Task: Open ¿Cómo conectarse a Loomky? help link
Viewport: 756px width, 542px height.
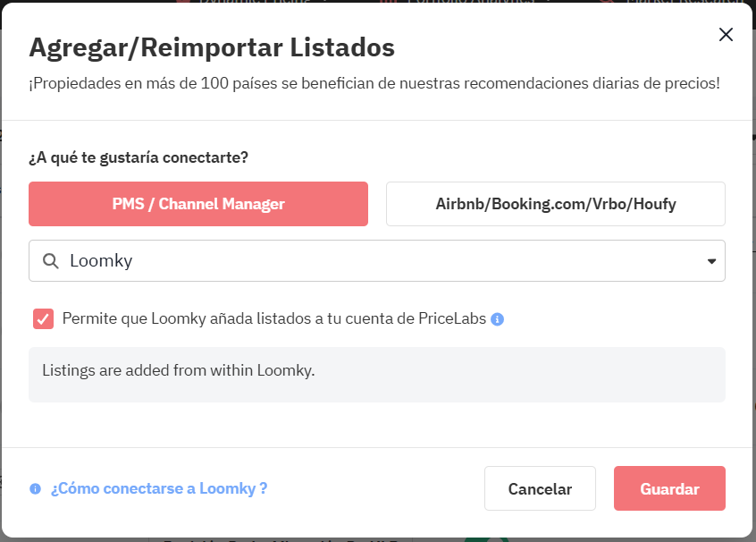Action: coord(159,488)
